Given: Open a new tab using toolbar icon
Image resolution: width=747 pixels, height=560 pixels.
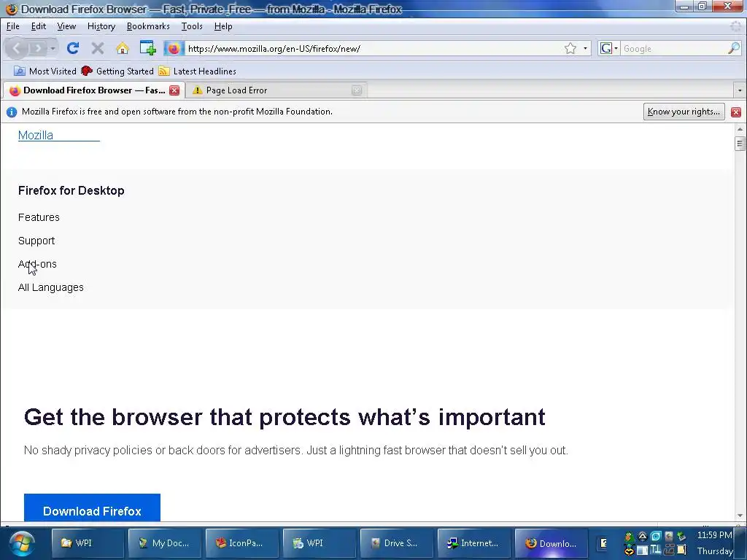Looking at the screenshot, I should (x=147, y=48).
